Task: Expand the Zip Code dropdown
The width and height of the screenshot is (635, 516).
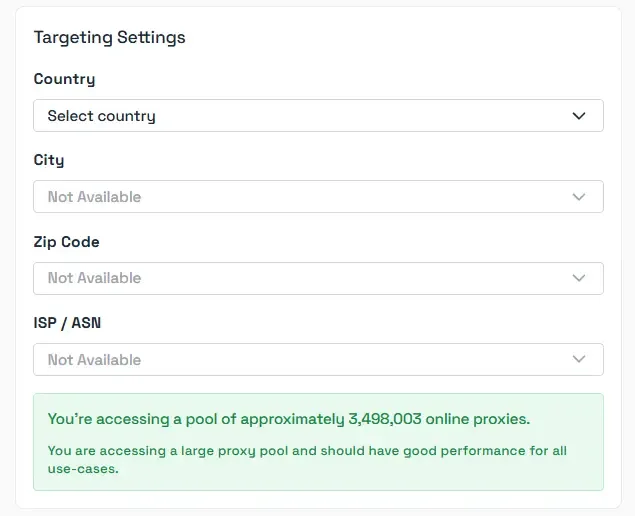Action: coord(318,278)
